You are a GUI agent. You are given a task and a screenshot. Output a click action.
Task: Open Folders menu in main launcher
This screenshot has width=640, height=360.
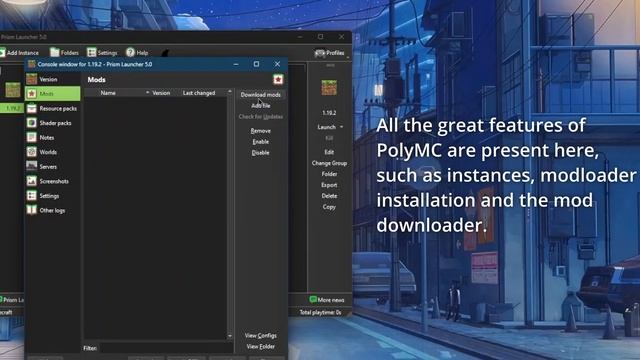coord(64,53)
